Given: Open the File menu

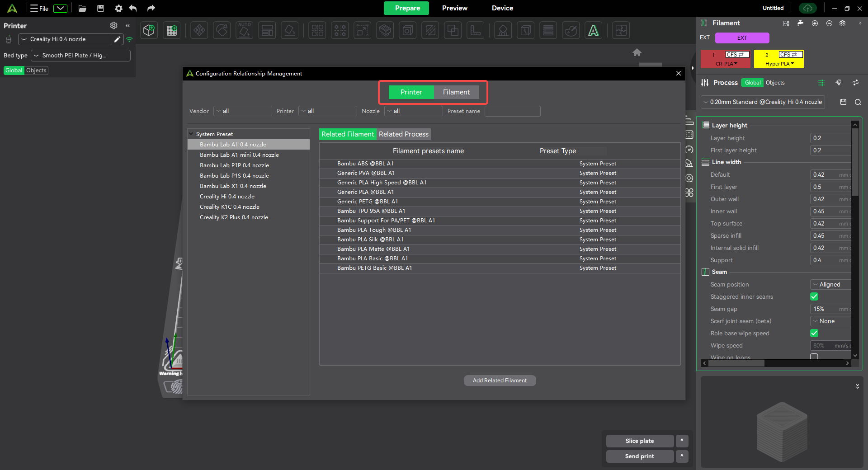Looking at the screenshot, I should pos(39,8).
